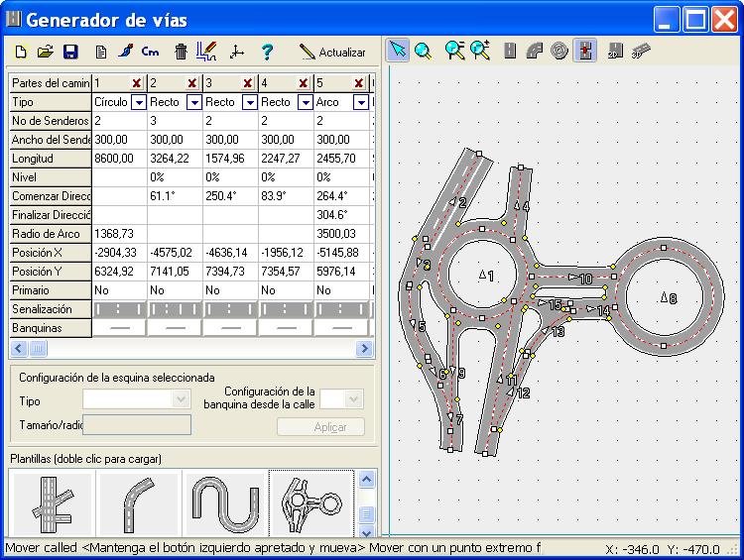Viewport: 744px width, 560px height.
Task: Click the Tamaño/radio input field
Action: click(x=137, y=424)
